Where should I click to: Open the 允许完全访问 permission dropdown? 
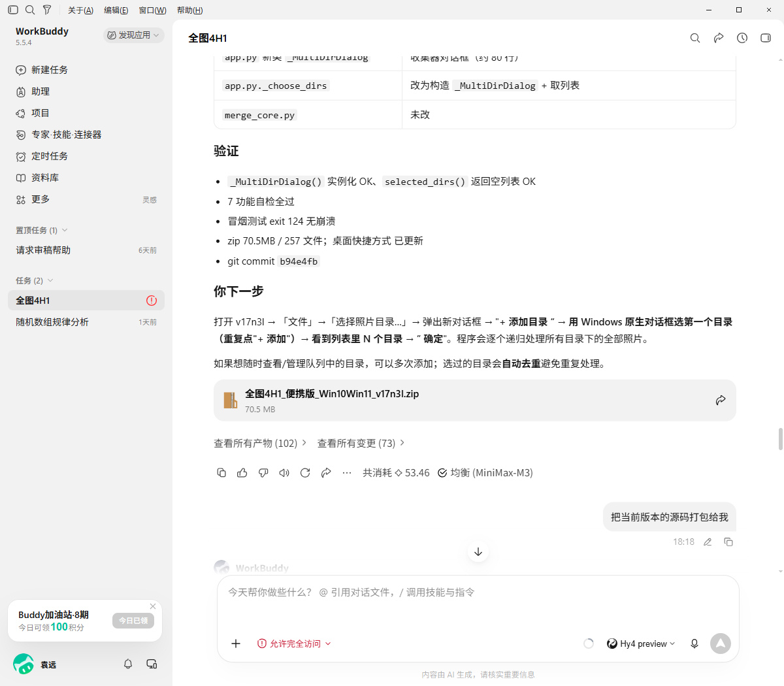pos(294,644)
